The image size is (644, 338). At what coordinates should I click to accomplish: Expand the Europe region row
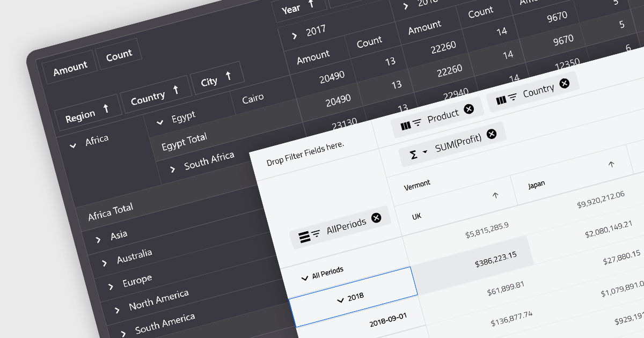111,286
